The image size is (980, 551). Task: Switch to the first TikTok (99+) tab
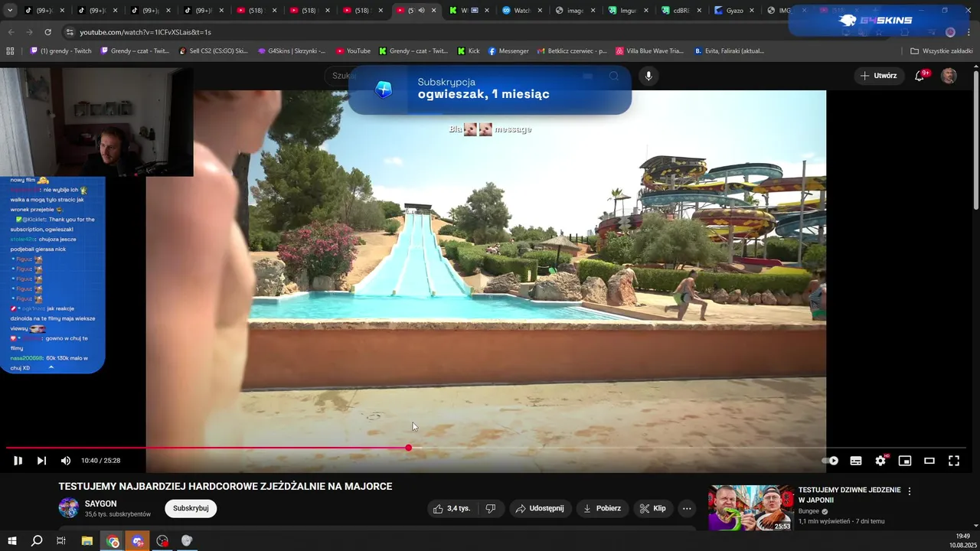click(x=44, y=11)
